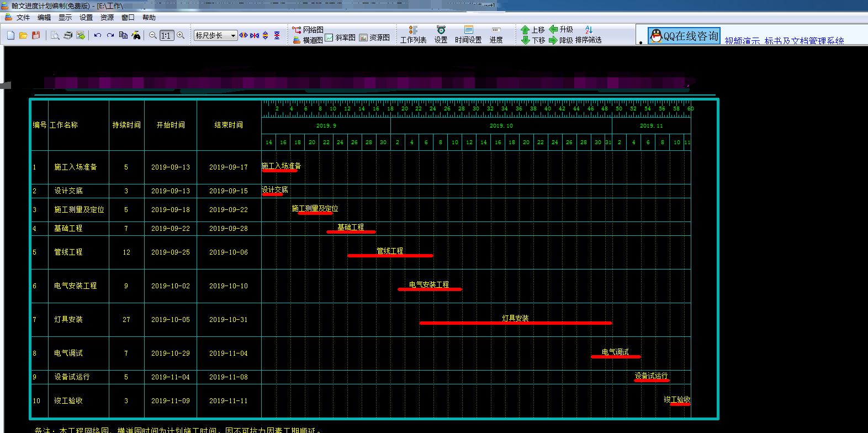Click the 持续时间 column header

pos(126,125)
